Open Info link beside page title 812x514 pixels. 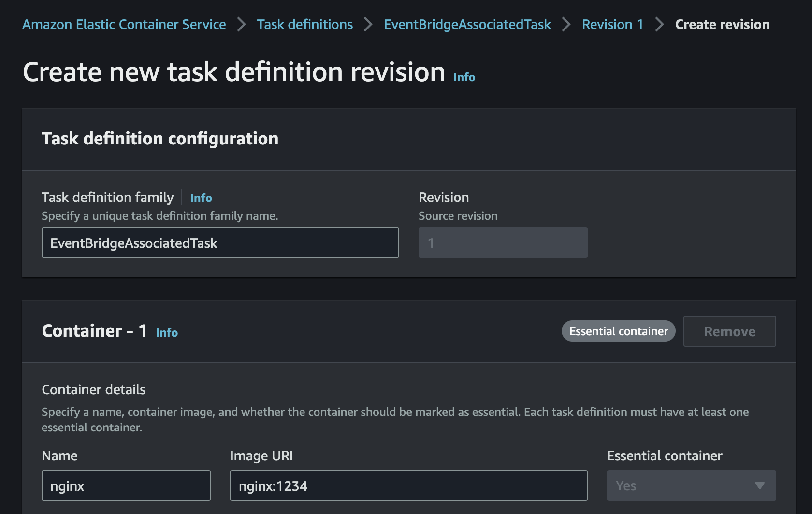(464, 77)
